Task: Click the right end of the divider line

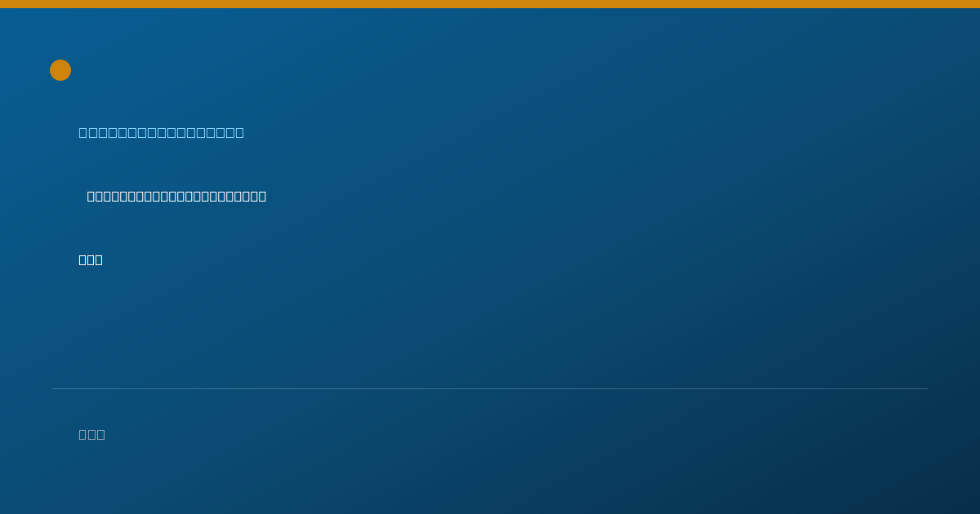Action: 926,388
